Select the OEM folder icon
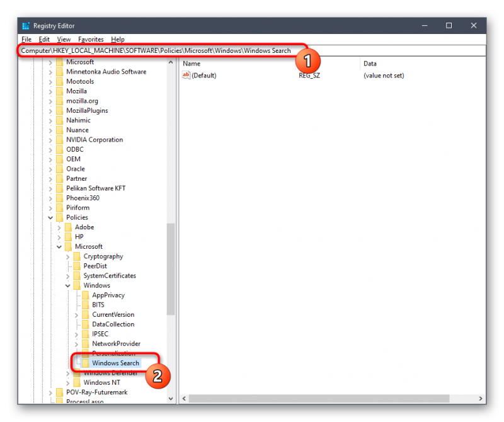 [59, 159]
